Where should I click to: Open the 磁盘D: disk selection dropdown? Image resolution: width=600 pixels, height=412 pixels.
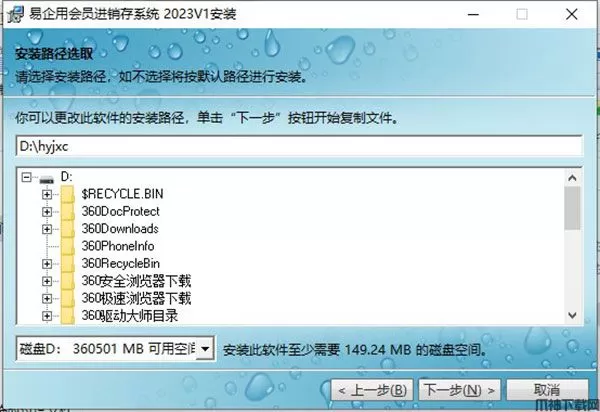pos(205,348)
